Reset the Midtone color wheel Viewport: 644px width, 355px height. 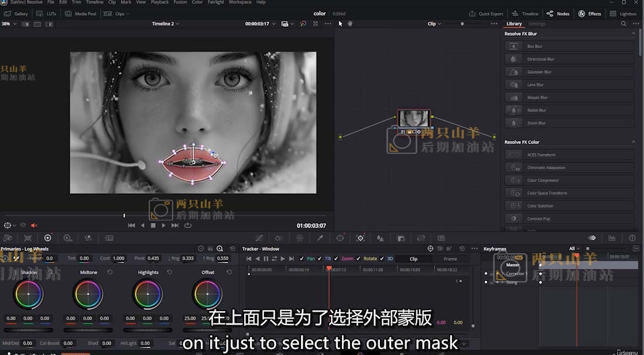point(109,273)
